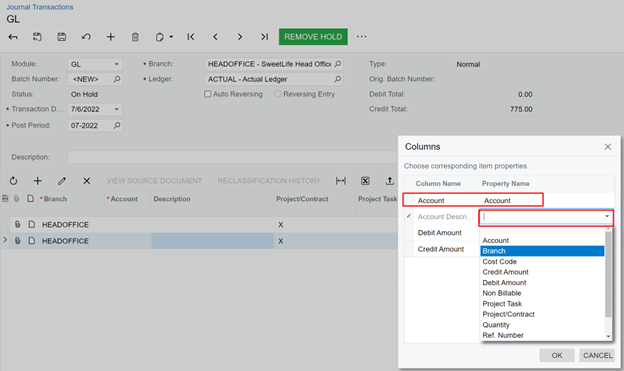Open the Branch field lookup magnifier
This screenshot has width=624, height=371.
(x=338, y=64)
